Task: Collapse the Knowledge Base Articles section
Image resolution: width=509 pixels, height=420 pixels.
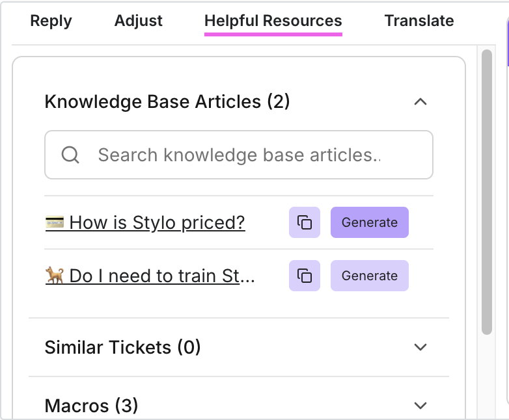Action: [420, 102]
